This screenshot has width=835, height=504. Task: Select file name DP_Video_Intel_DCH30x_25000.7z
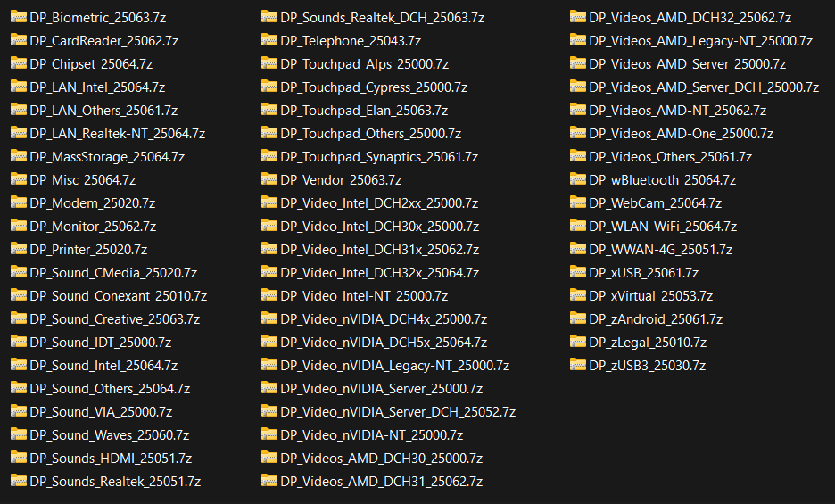(x=380, y=227)
